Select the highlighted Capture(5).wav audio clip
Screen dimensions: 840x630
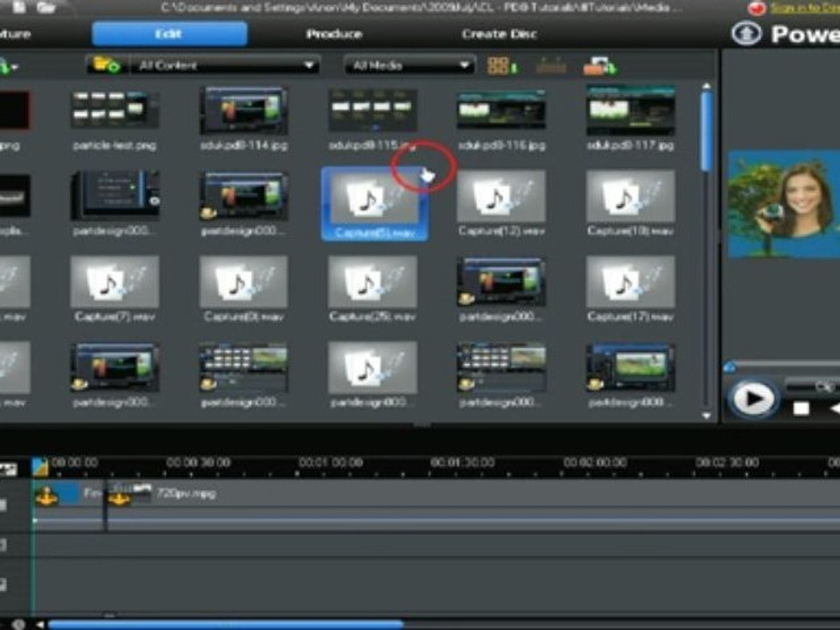[374, 204]
